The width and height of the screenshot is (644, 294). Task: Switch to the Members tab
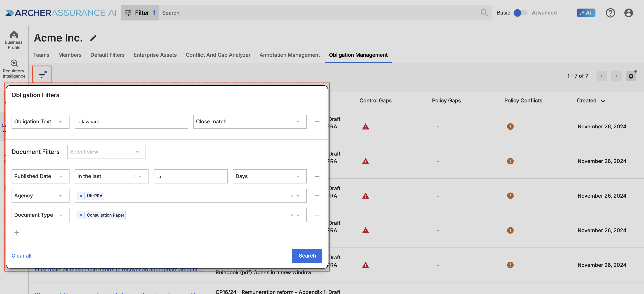tap(70, 55)
